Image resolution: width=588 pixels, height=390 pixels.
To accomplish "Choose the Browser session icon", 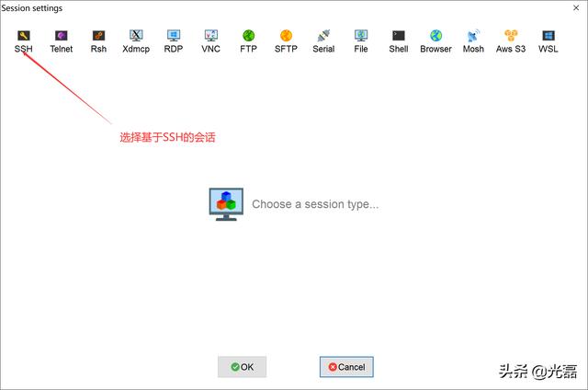I will tap(435, 41).
